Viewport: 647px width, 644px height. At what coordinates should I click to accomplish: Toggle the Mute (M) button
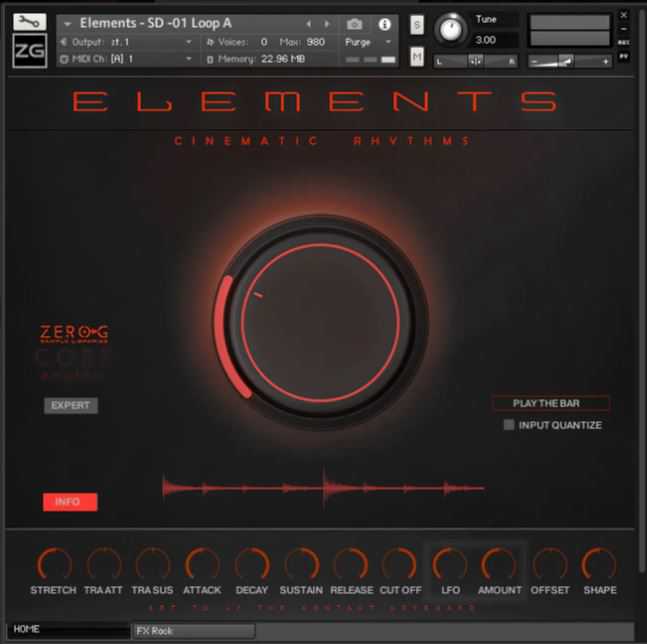click(x=417, y=57)
